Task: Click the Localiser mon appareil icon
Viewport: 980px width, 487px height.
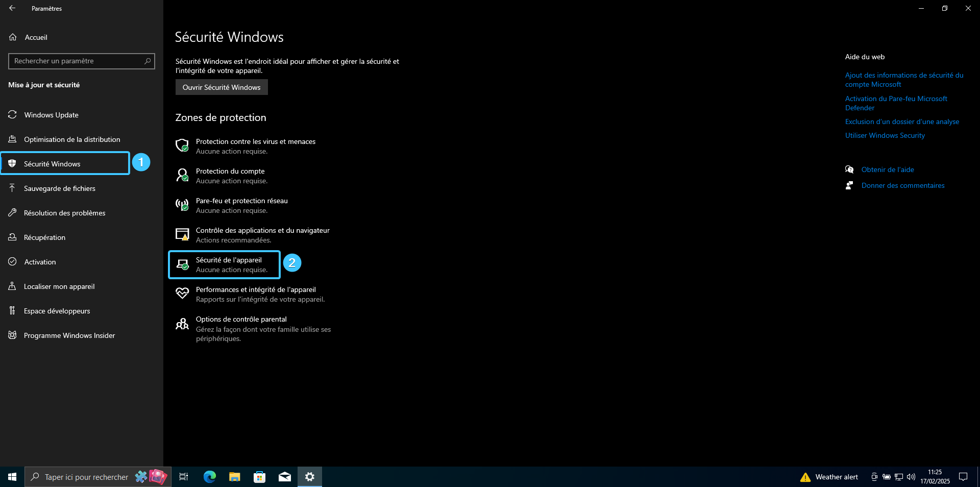Action: point(12,286)
